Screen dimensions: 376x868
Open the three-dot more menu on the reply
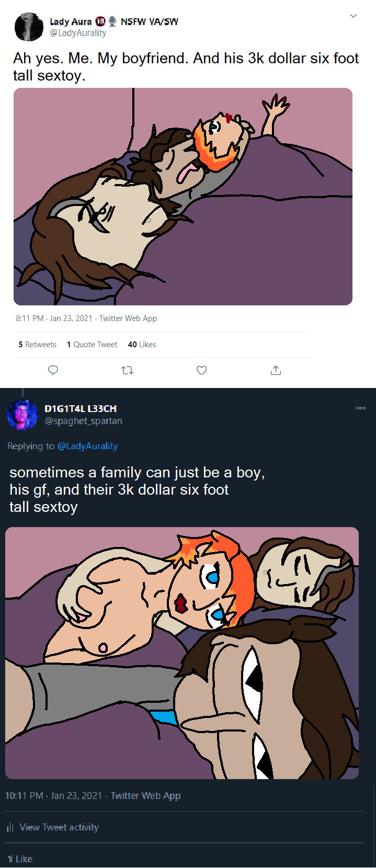[x=360, y=408]
